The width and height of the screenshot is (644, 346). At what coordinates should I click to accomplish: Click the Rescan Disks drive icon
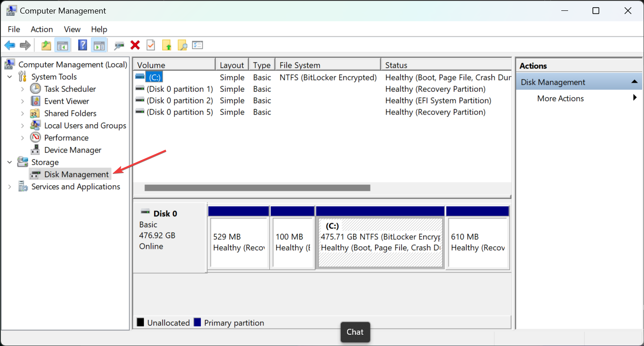click(x=119, y=45)
